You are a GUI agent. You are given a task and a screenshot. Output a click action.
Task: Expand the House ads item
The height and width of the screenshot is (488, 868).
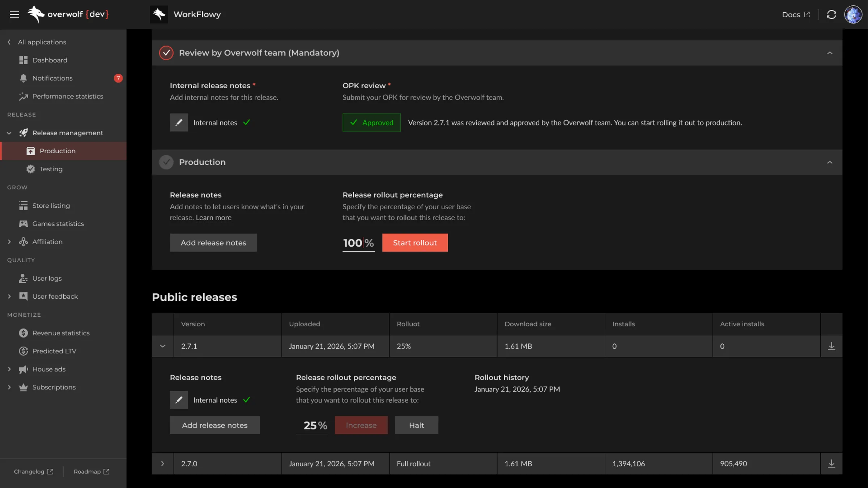point(9,369)
